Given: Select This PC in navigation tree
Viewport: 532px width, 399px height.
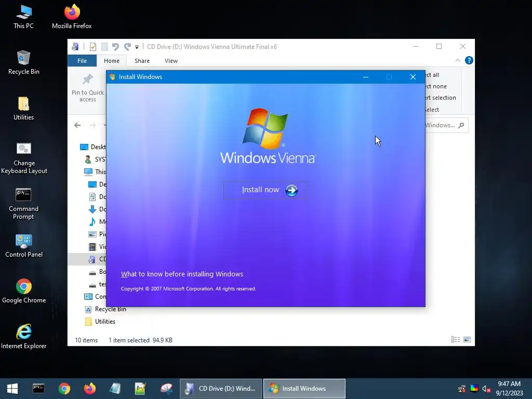Looking at the screenshot, I should pos(95,171).
